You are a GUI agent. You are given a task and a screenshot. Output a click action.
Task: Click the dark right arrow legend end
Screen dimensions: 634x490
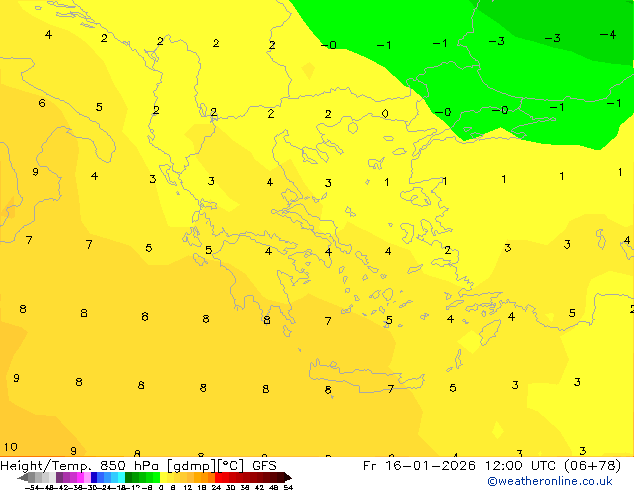coord(288,477)
